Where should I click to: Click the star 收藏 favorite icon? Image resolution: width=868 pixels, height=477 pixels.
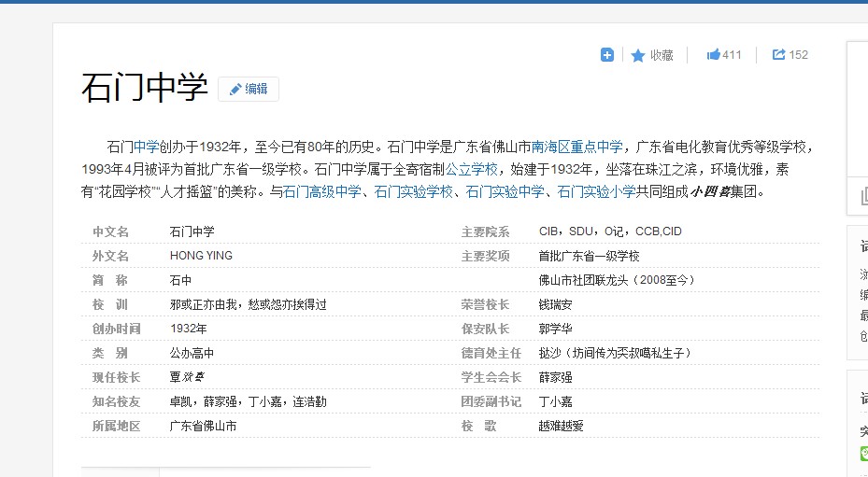tap(638, 55)
